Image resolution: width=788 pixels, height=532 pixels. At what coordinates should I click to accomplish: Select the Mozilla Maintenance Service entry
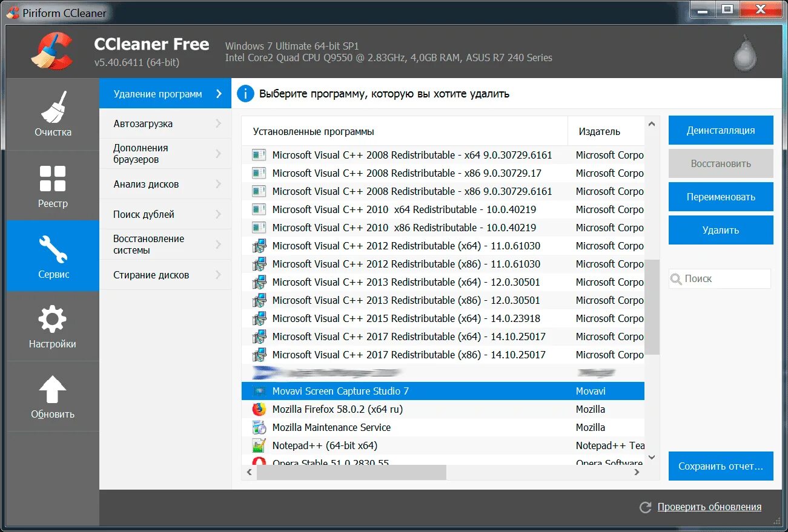[x=443, y=427]
